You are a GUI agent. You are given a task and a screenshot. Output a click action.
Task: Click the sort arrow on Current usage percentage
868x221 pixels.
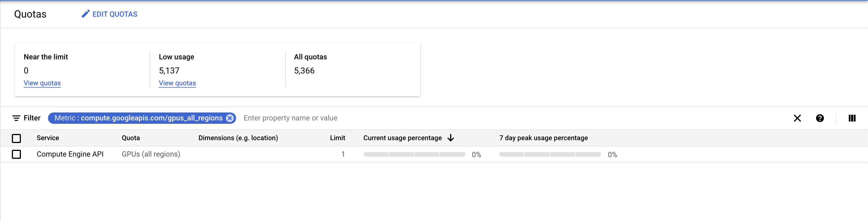[x=451, y=138]
